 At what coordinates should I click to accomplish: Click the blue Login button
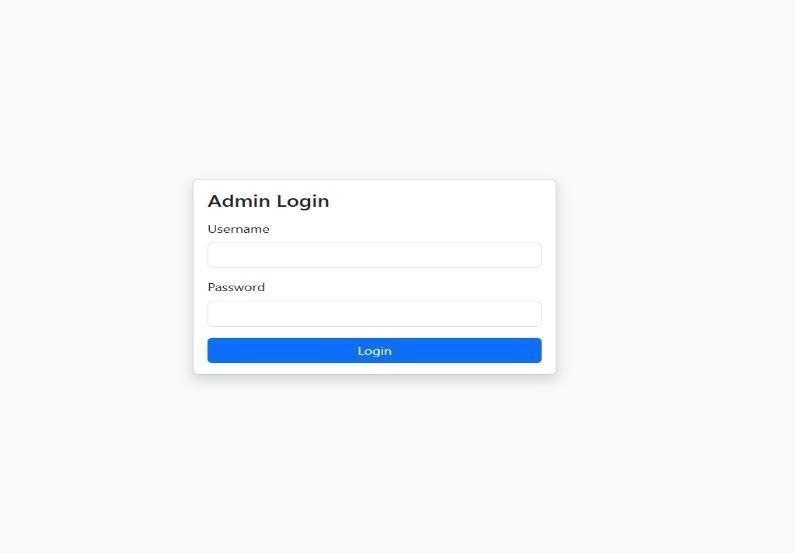[374, 350]
